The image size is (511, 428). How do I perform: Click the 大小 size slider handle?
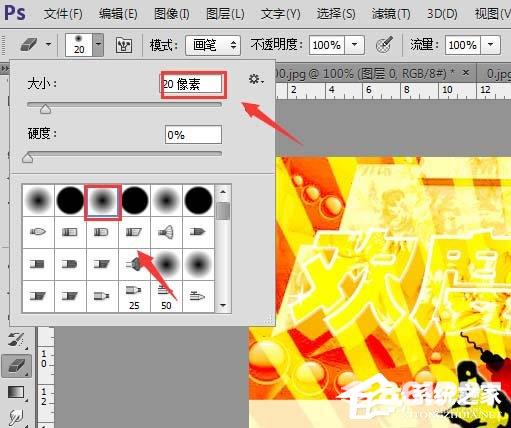pyautogui.click(x=45, y=109)
